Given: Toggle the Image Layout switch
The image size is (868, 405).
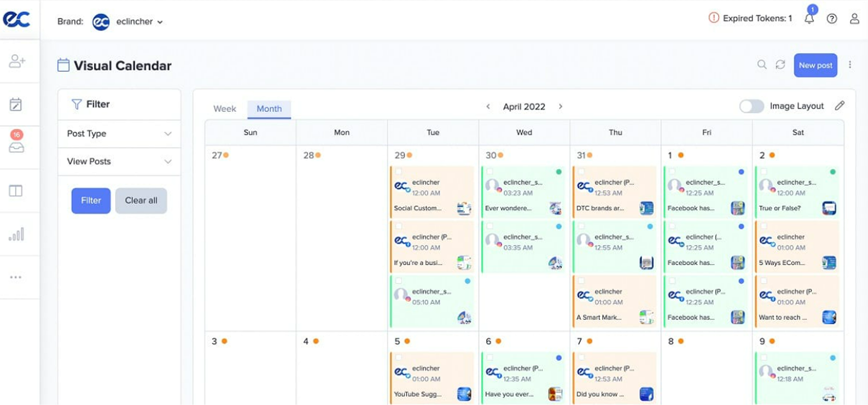Looking at the screenshot, I should (751, 106).
